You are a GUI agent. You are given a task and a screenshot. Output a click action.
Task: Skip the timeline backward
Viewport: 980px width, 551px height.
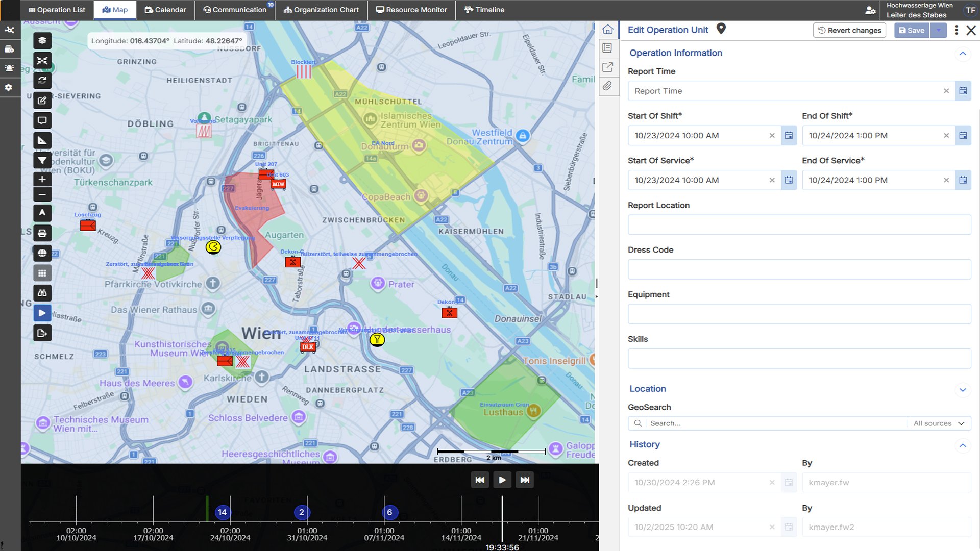pos(480,480)
